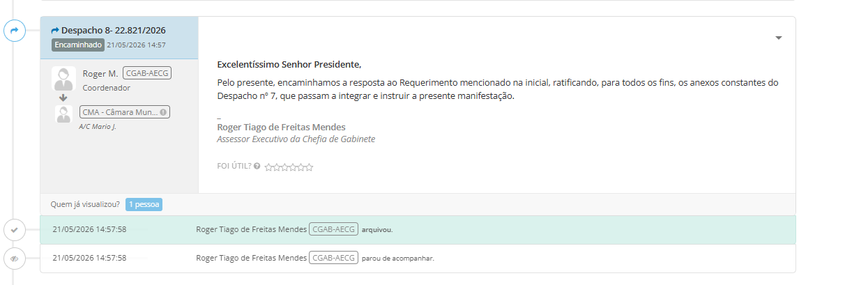Screen dimensions: 868x285
Task: Click the checkmark archived timeline icon
Action: [14, 230]
